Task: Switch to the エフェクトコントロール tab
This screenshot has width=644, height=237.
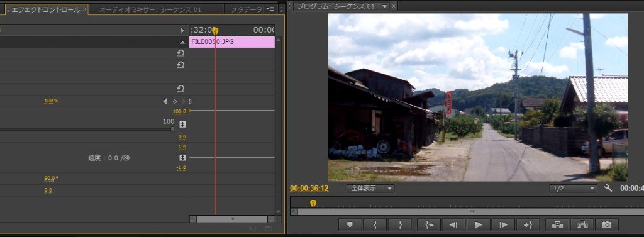Action: [x=45, y=9]
